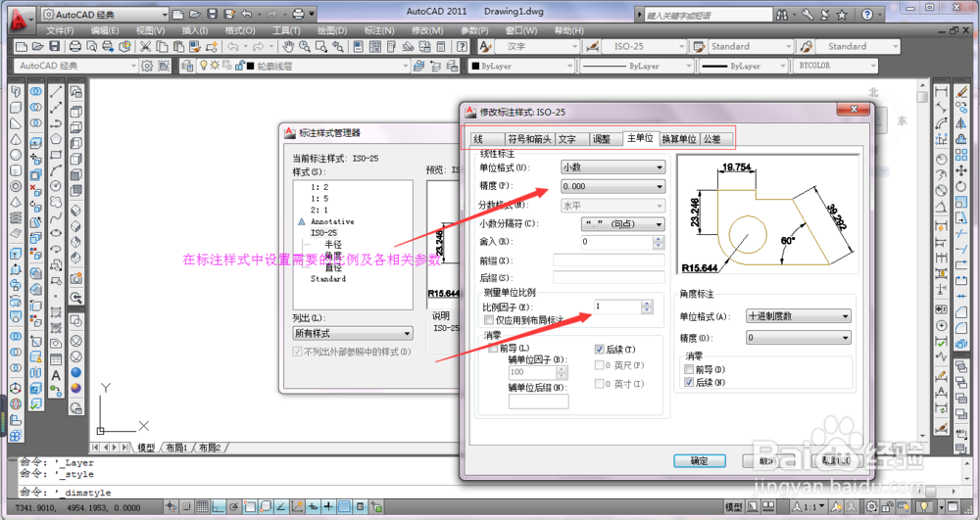Toggle Polar Tracking in status bar

coord(234,507)
